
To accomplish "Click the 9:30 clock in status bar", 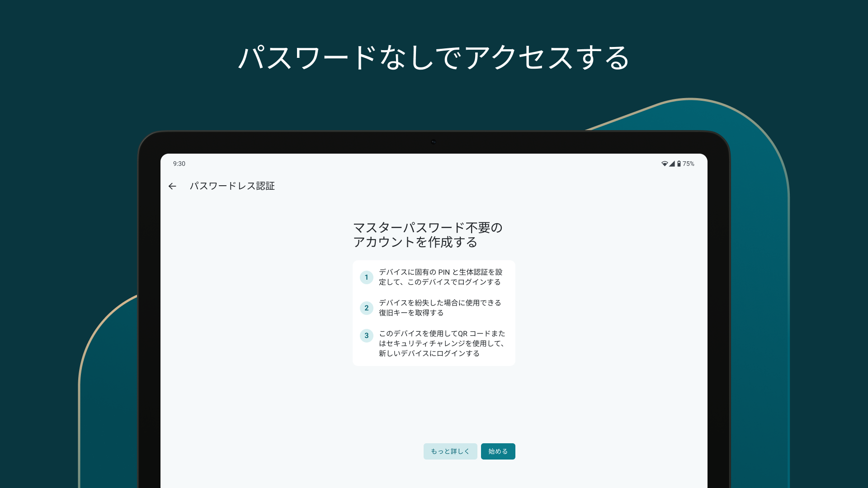I will tap(179, 164).
